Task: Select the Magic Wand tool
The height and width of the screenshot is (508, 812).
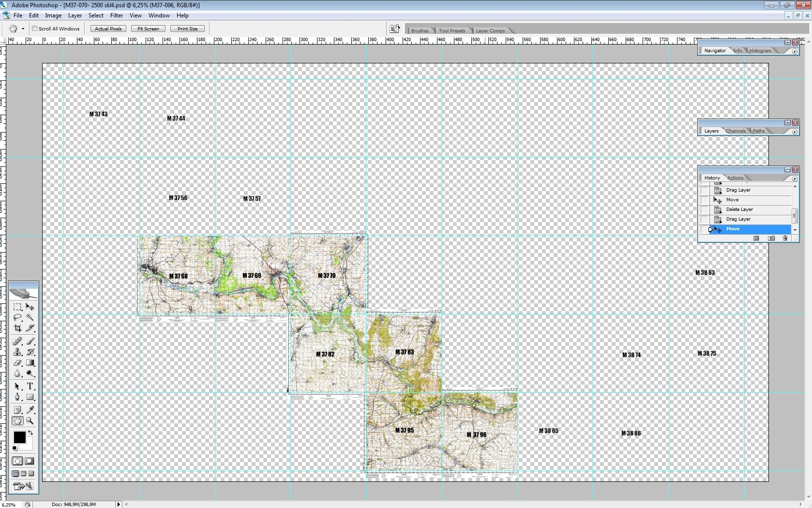Action: 30,317
